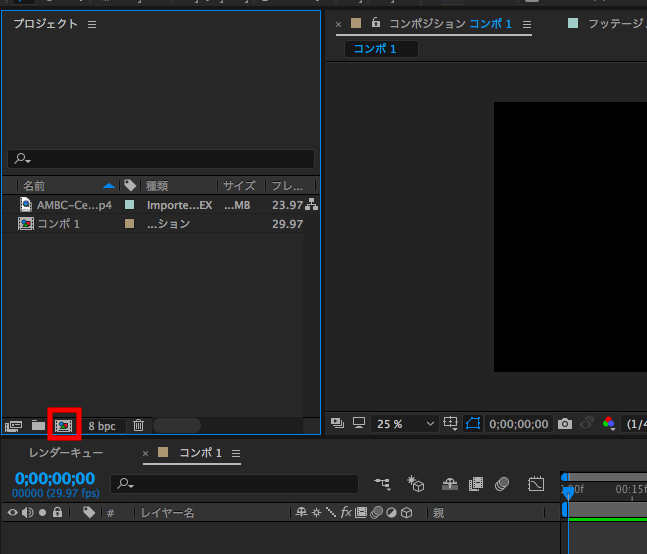Click the padlock lock column header icon
This screenshot has height=554, width=647.
[x=57, y=512]
